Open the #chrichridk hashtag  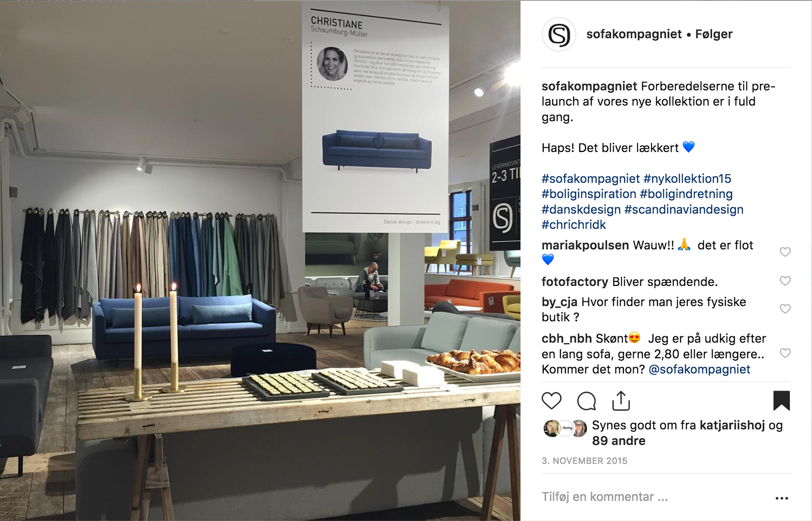574,225
